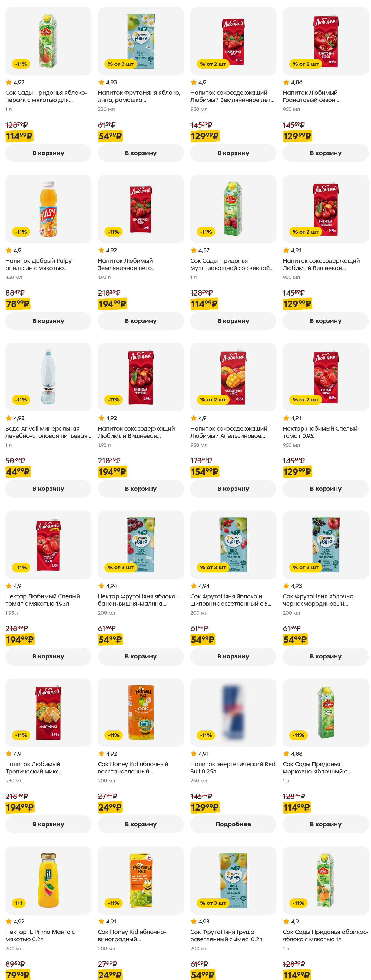Click the 44,99₽ price of Arivali water

click(x=18, y=472)
